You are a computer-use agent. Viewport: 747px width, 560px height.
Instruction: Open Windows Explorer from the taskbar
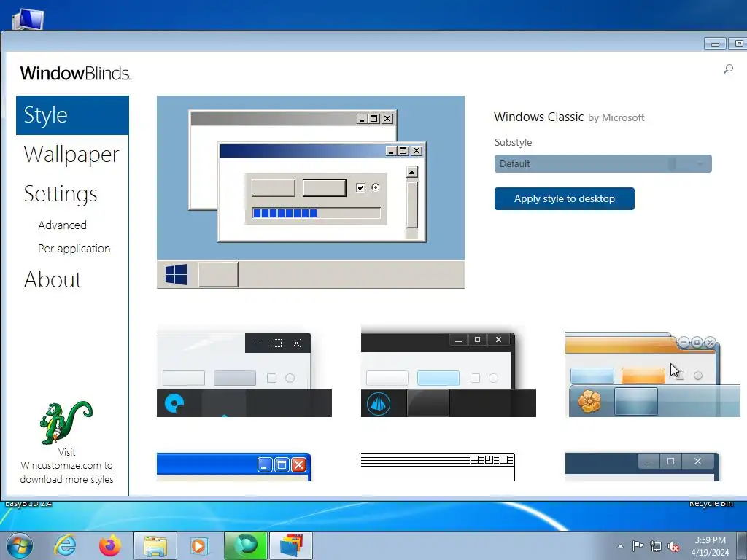155,545
